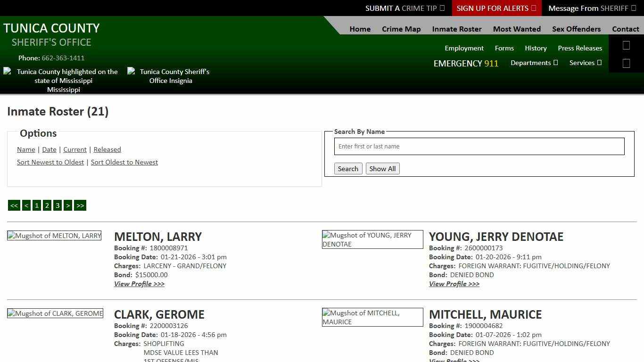Open the Press Releases page

coord(580,48)
